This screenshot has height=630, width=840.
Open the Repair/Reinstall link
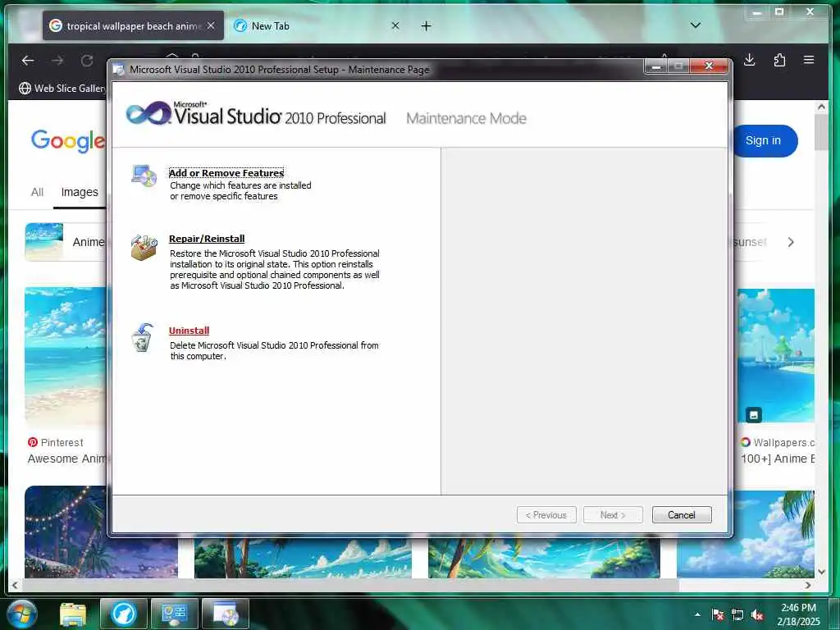[207, 239]
